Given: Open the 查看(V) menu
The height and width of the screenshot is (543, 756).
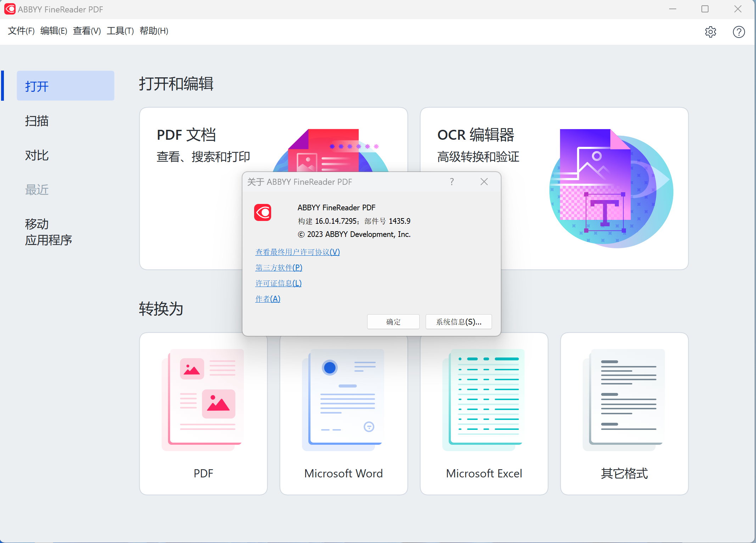Looking at the screenshot, I should (x=87, y=31).
